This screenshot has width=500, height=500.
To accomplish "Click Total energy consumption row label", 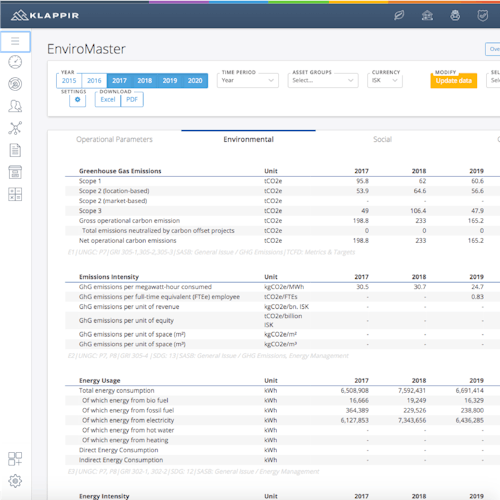I will click(117, 391).
